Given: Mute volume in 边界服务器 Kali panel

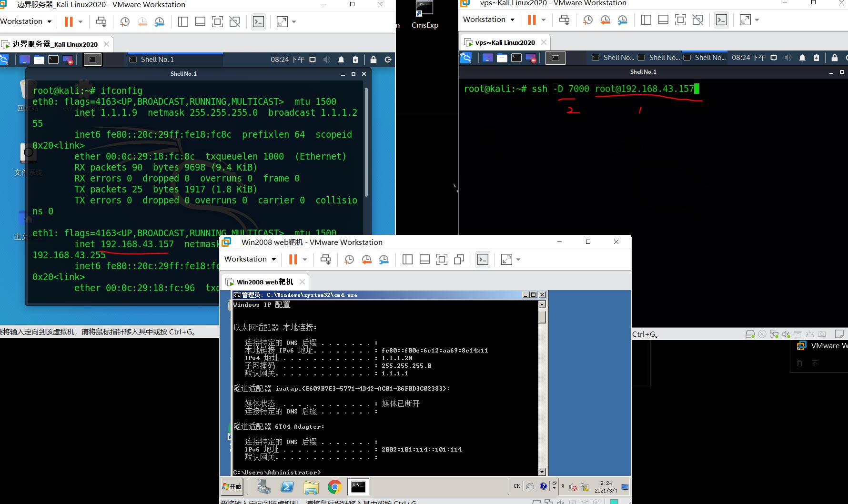Looking at the screenshot, I should click(x=327, y=60).
